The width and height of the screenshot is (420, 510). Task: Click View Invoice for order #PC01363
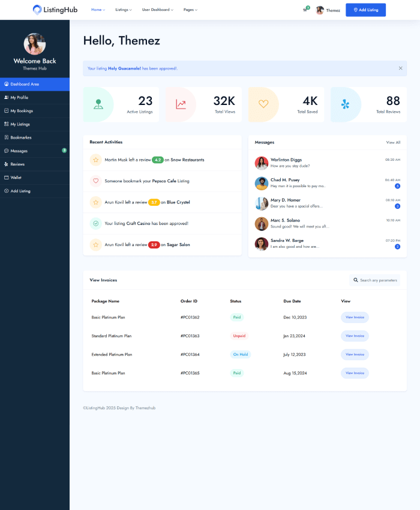click(x=355, y=336)
